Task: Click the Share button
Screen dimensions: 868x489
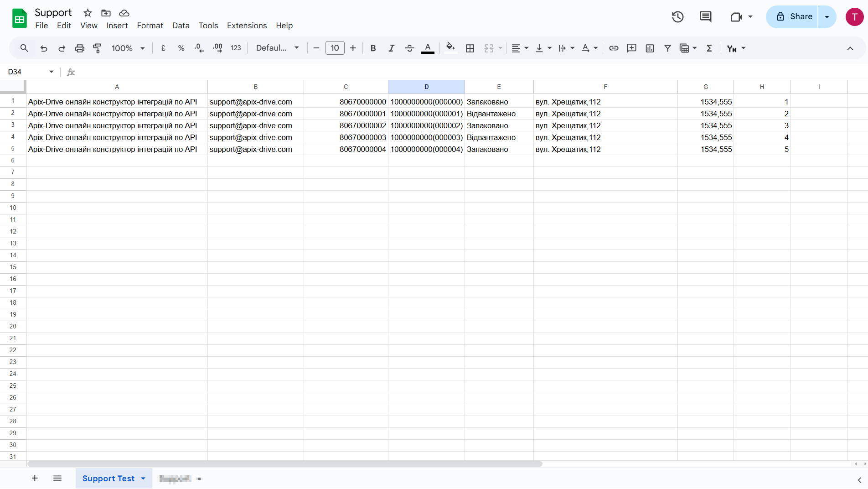Action: point(792,17)
